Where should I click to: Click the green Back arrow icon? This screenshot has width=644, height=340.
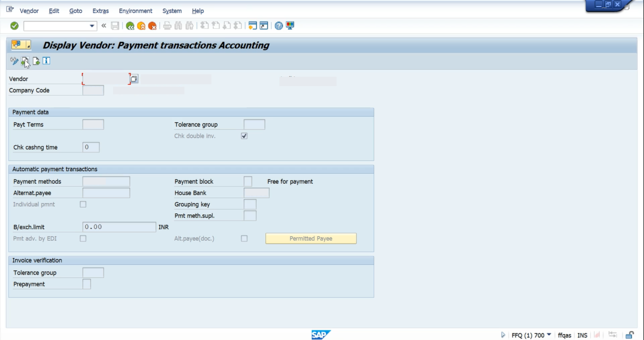[x=130, y=26]
